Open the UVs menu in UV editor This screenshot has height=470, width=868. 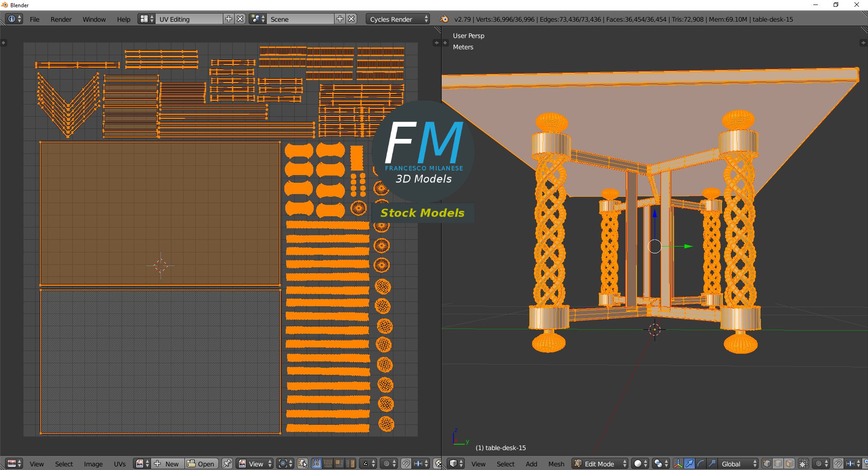pyautogui.click(x=120, y=464)
